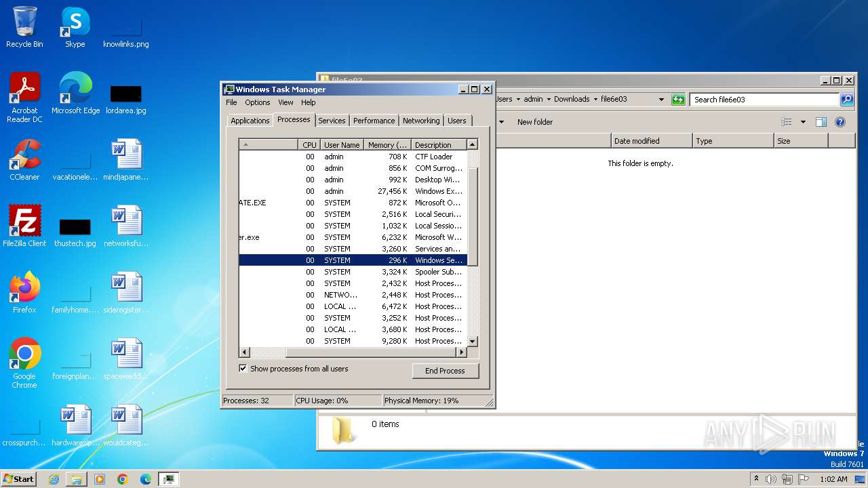Select the sideregister Word document icon
Image resolution: width=868 pixels, height=488 pixels.
[x=126, y=293]
